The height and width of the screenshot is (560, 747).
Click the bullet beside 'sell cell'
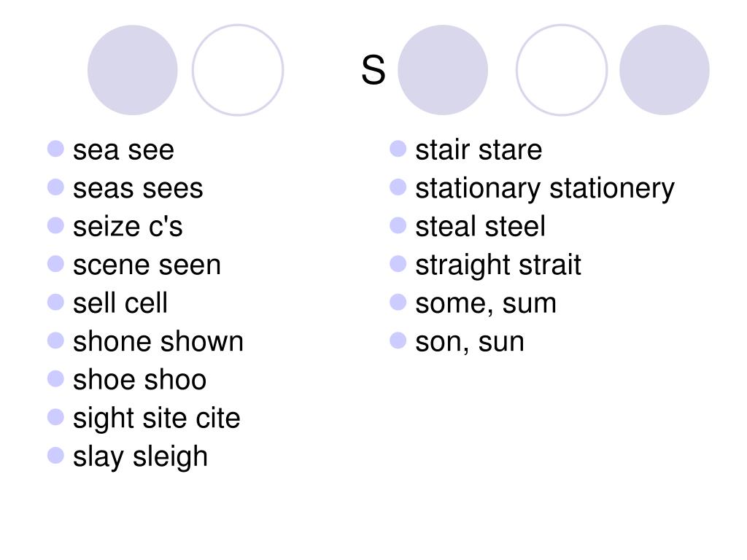pos(55,302)
